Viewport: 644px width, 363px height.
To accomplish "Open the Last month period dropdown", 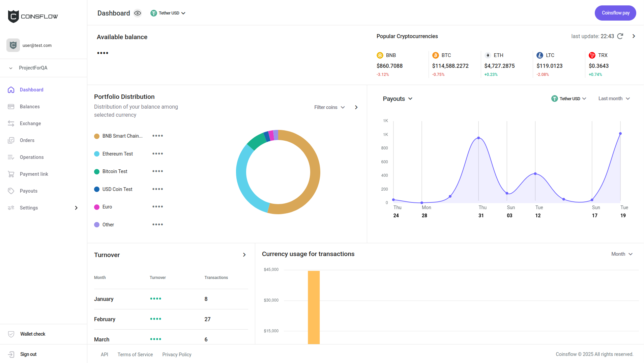I will pos(614,99).
